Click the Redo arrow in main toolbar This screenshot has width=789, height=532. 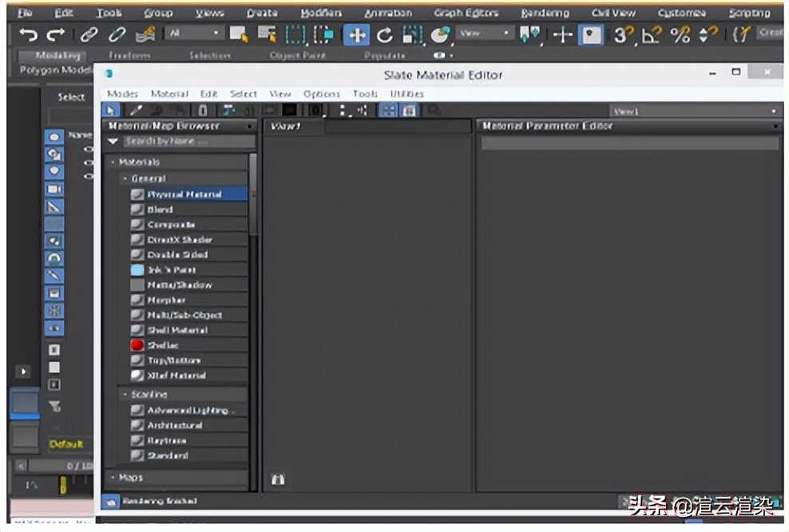pos(55,35)
